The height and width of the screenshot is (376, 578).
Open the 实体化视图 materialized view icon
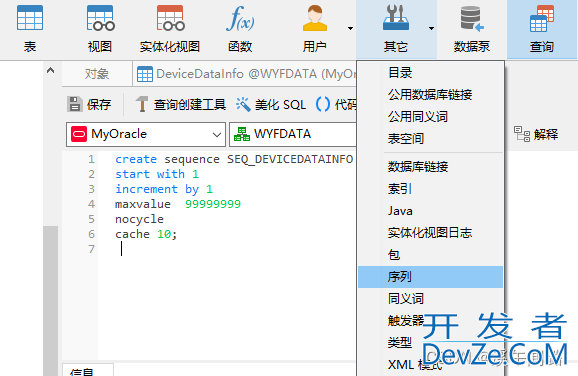click(170, 29)
